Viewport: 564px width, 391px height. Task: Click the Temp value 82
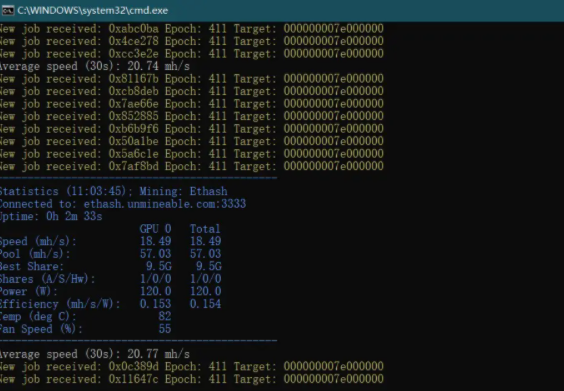[x=165, y=317]
